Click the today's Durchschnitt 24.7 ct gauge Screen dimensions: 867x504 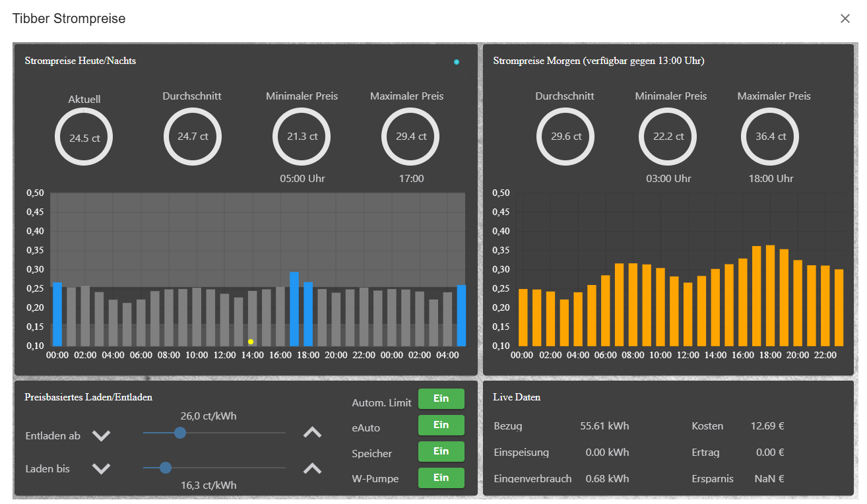(x=192, y=136)
